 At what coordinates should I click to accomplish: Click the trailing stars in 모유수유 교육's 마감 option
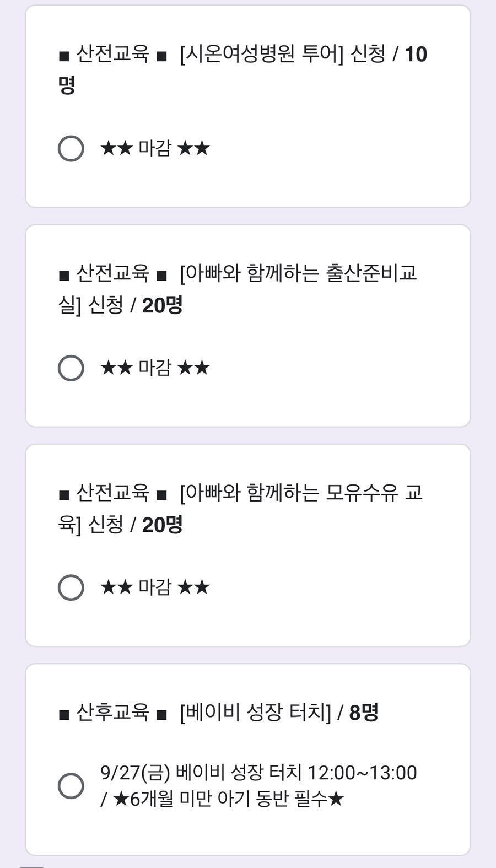193,587
